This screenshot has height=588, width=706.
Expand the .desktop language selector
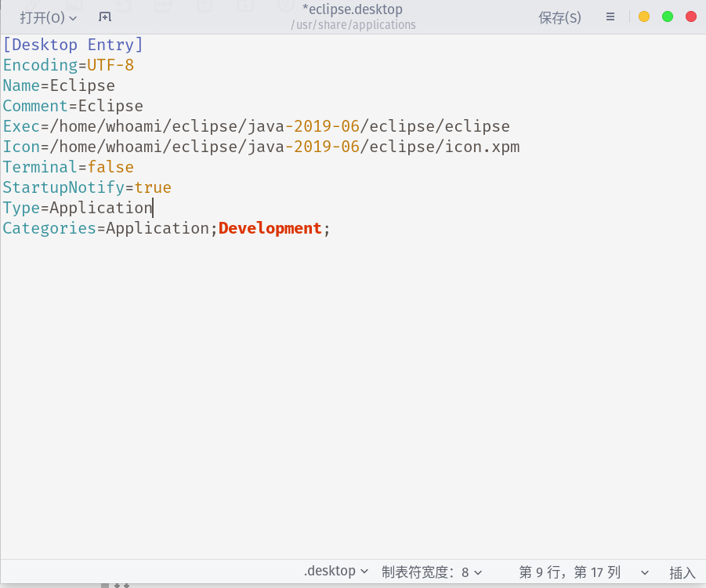point(336,572)
